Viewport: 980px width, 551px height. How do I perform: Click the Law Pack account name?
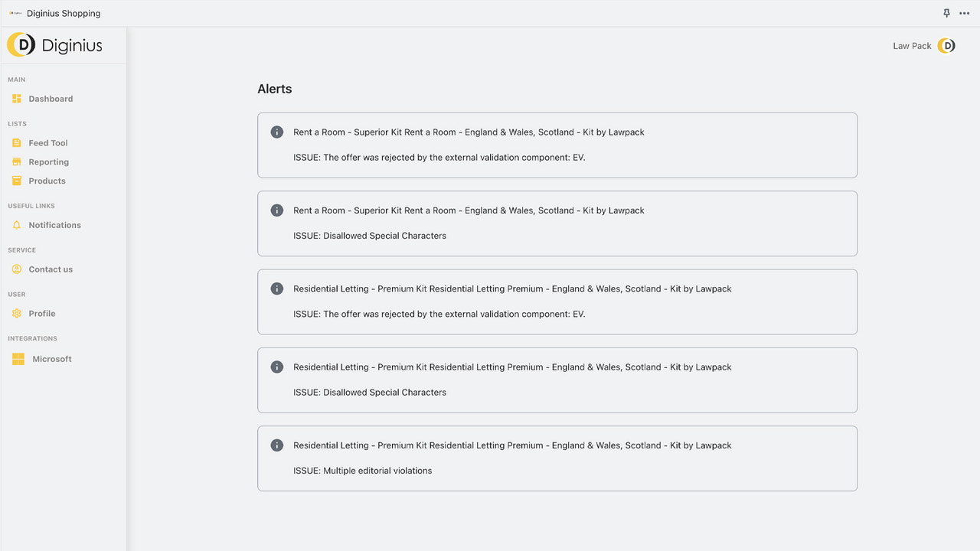click(x=911, y=45)
